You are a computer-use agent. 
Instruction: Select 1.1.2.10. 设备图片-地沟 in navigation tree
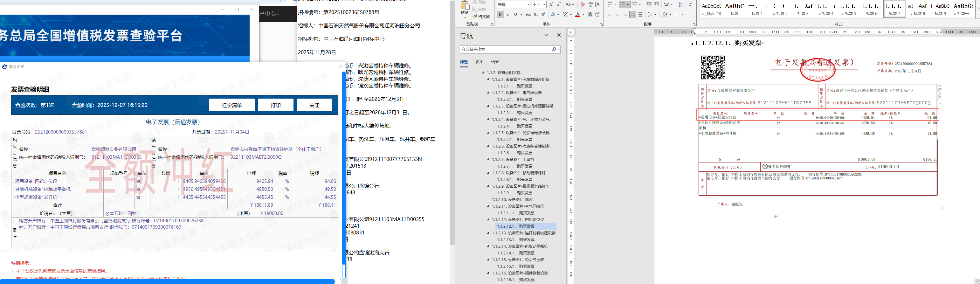pos(512,200)
